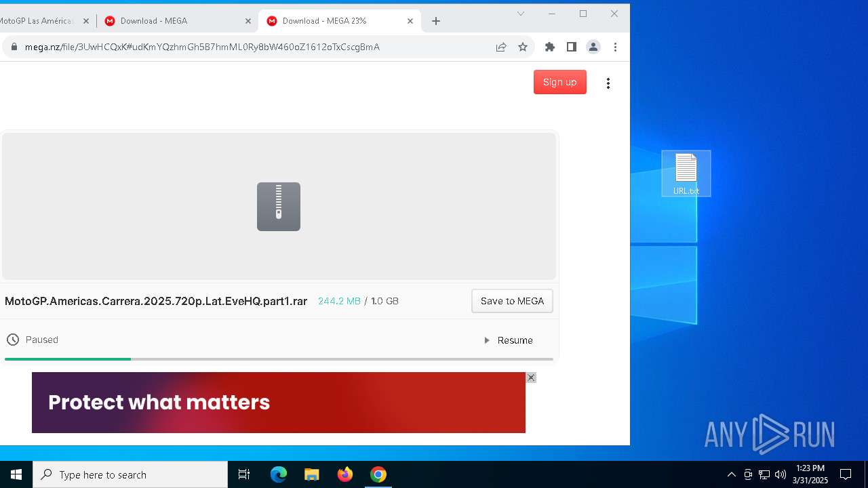Click the Paused status text
Viewport: 868px width, 488px height.
tap(42, 340)
